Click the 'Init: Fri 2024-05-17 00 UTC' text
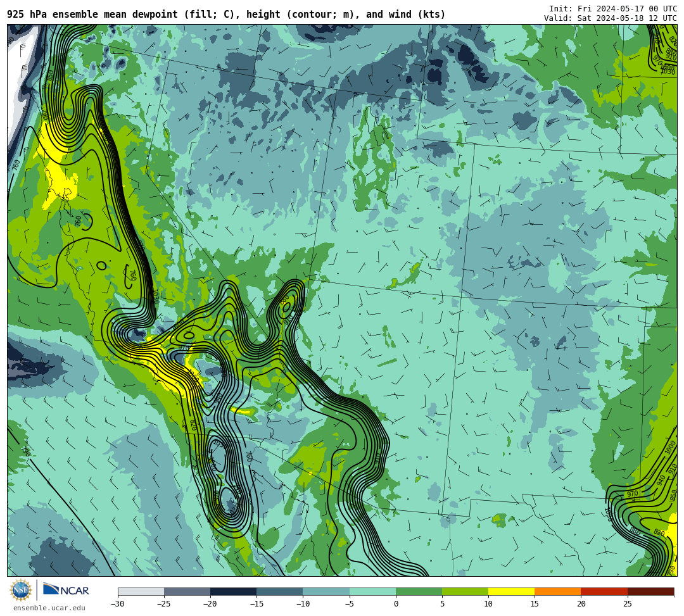684x616 pixels. tap(613, 9)
